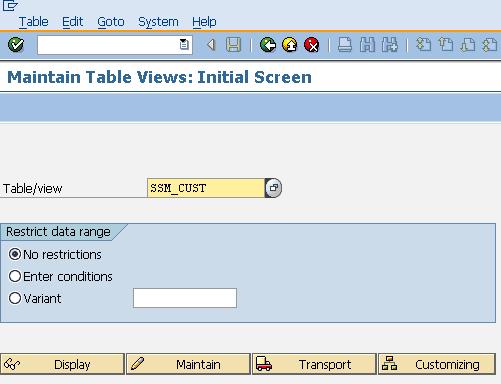Click the Find Next binoculars-plus icon

(390, 45)
